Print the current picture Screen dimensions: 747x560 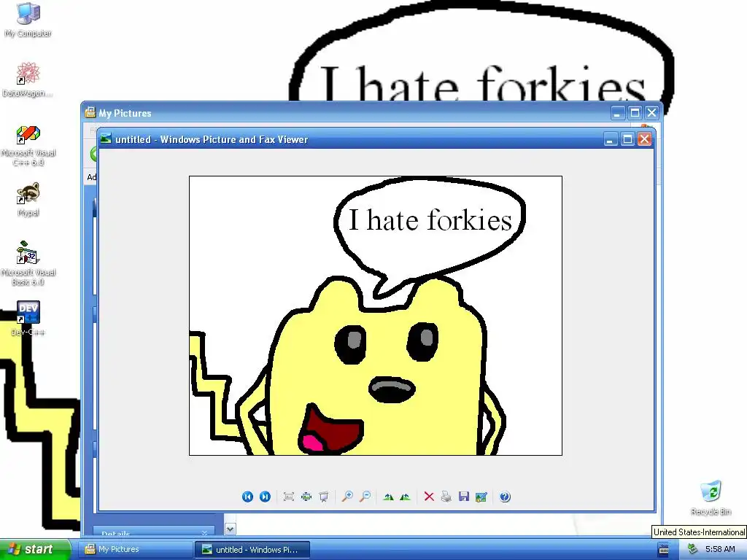(446, 497)
